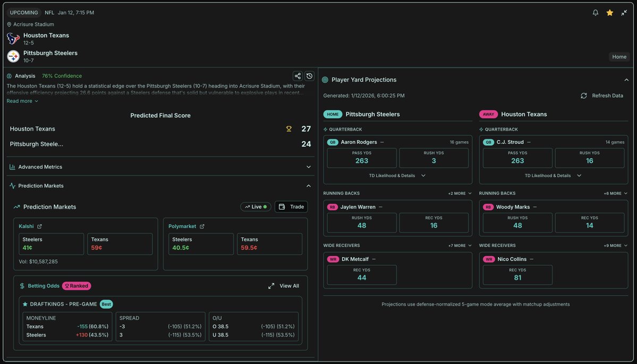Click the UPCOMING status badge
This screenshot has width=637, height=364.
(x=24, y=13)
